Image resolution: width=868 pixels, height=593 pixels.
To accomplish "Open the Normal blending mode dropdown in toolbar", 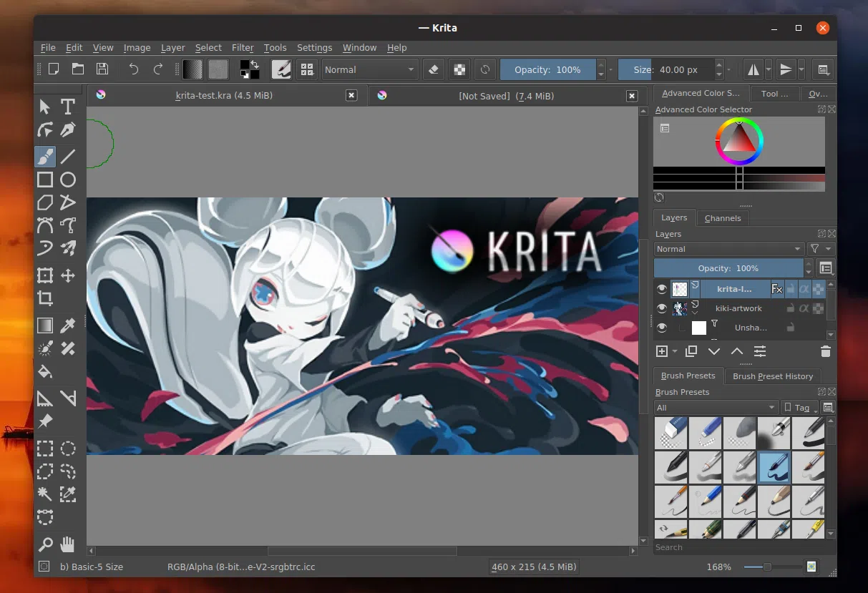I will [x=369, y=69].
